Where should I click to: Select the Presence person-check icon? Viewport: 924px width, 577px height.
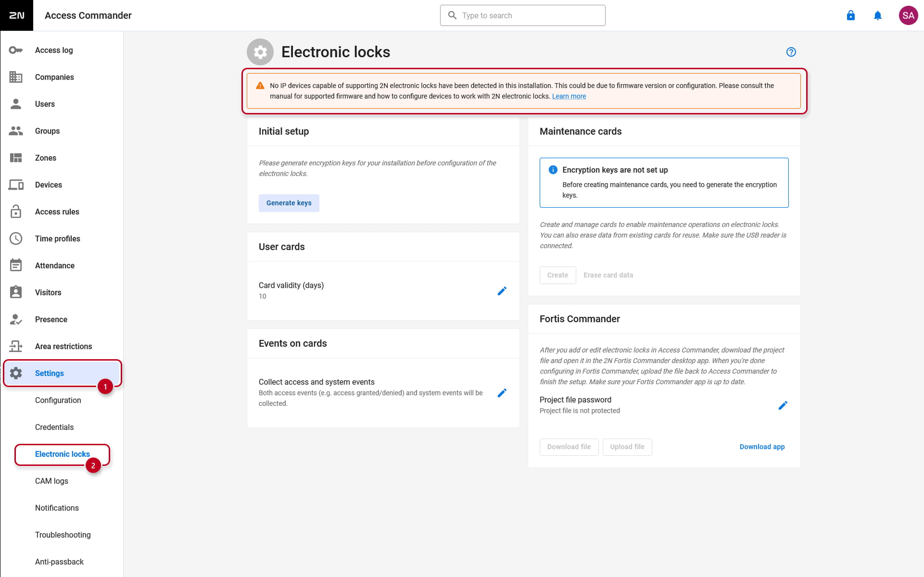[16, 319]
